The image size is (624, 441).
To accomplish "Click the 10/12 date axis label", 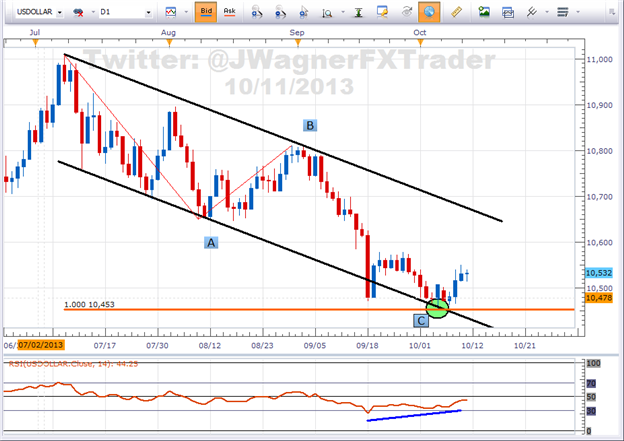I will [x=472, y=345].
